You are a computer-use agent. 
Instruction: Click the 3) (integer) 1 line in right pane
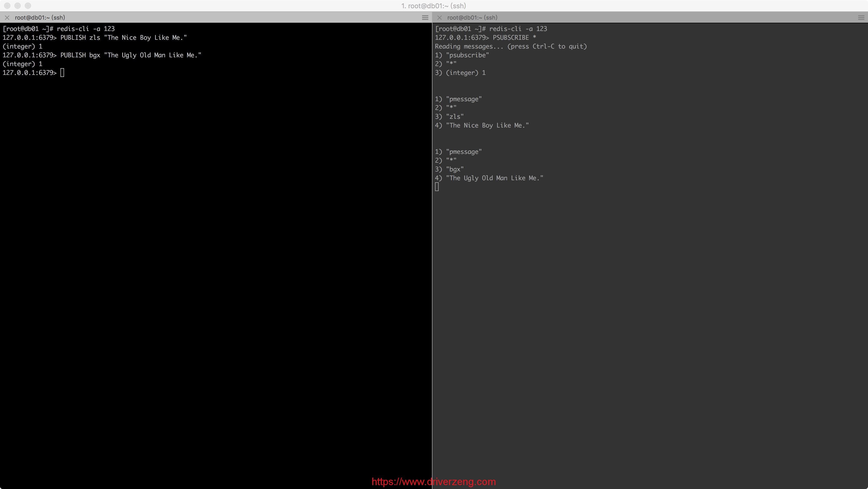(x=460, y=73)
